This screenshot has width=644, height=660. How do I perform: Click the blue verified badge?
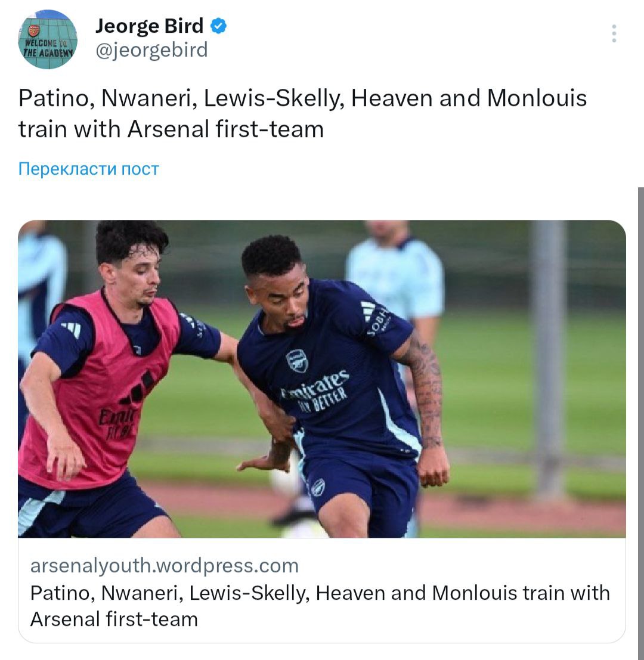pos(218,26)
